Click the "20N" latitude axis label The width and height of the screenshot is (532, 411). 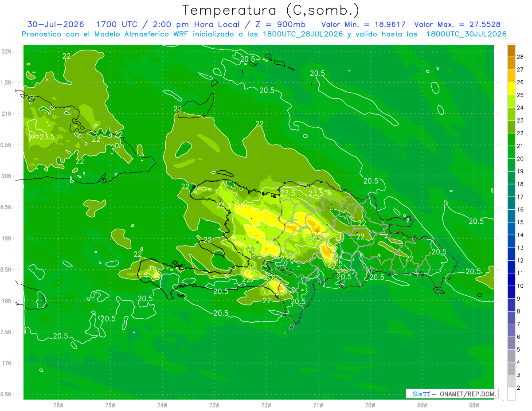click(7, 176)
